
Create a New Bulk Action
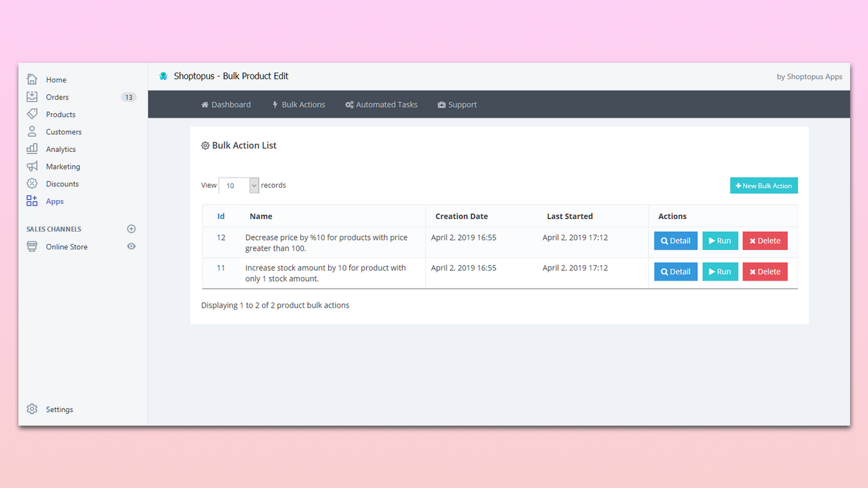click(x=764, y=185)
